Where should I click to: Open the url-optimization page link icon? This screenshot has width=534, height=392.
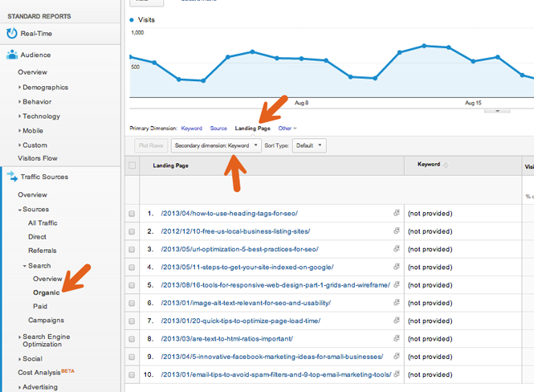(x=397, y=249)
